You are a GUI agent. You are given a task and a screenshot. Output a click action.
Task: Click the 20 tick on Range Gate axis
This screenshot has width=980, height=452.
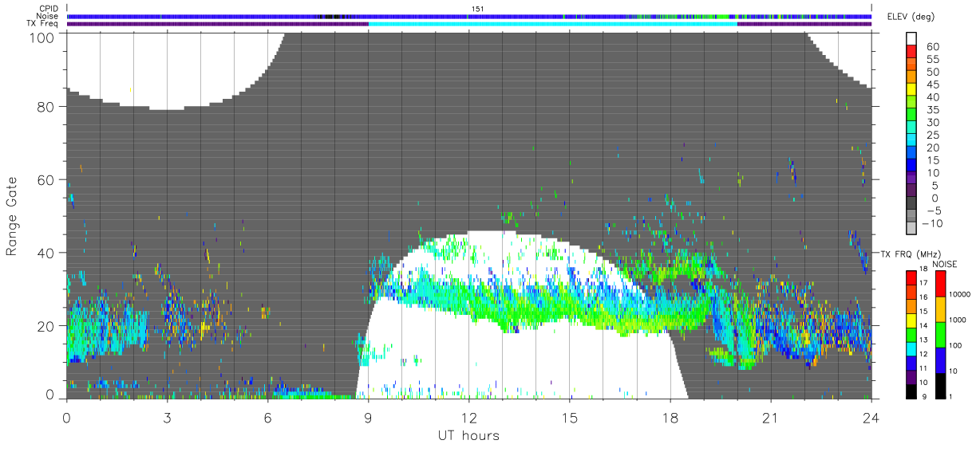coord(46,326)
